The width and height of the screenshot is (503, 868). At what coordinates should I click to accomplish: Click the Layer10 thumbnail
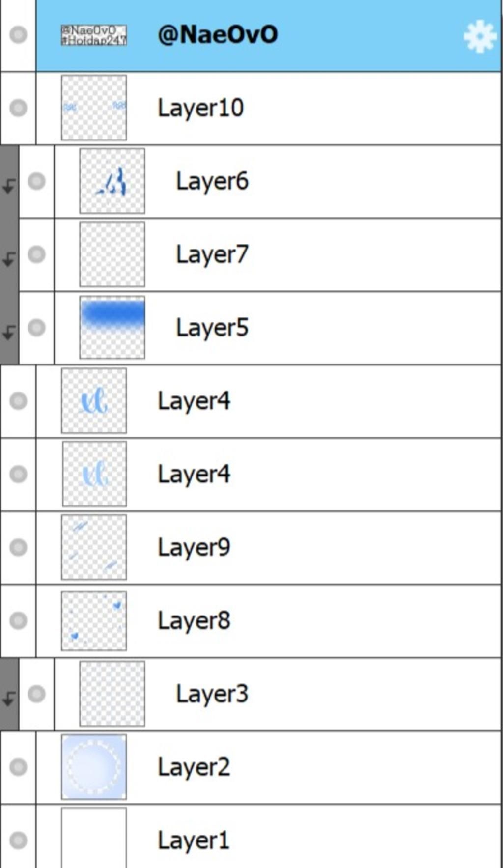click(94, 108)
